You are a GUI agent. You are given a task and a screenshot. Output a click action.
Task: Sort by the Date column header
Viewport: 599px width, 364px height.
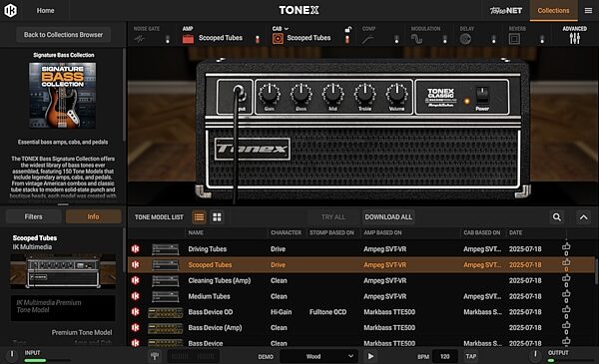point(515,232)
